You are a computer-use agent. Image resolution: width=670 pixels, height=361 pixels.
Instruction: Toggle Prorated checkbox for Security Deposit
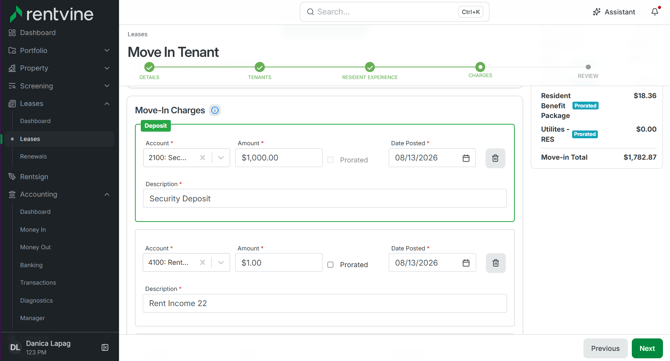330,160
